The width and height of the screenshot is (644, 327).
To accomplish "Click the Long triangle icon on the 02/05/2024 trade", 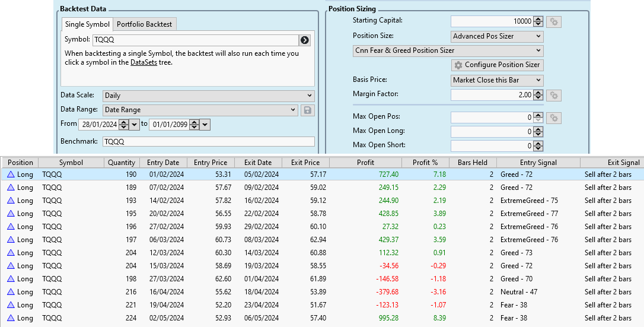I will click(x=10, y=318).
